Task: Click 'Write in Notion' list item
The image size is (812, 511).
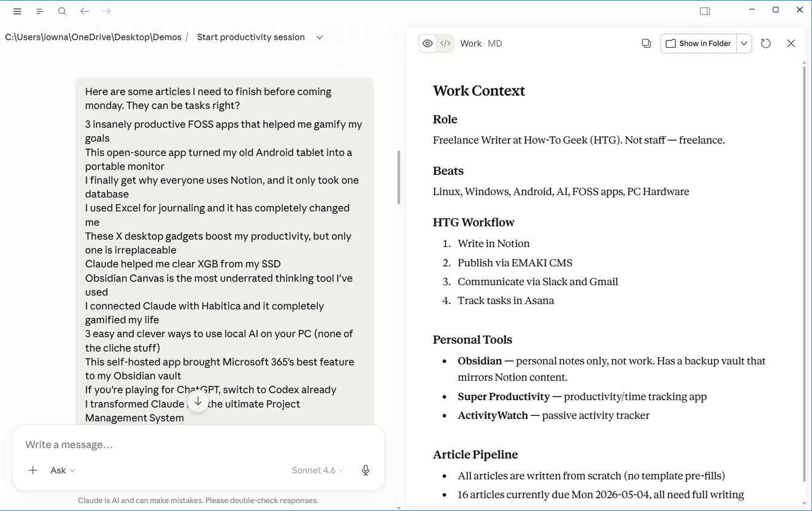Action: click(x=493, y=243)
